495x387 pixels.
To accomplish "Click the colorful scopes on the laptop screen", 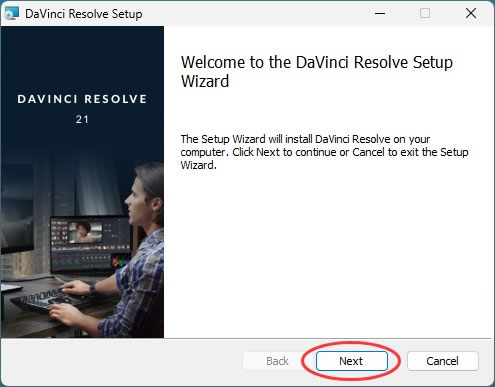I will [121, 261].
